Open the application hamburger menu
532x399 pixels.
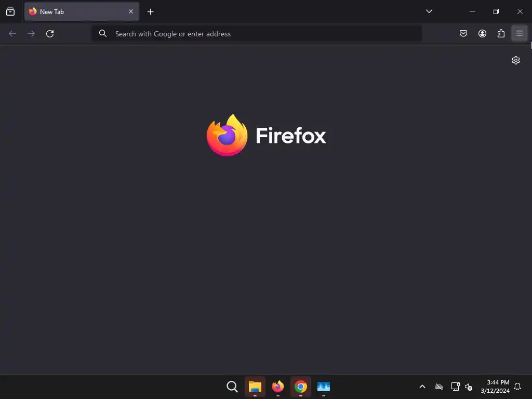520,33
